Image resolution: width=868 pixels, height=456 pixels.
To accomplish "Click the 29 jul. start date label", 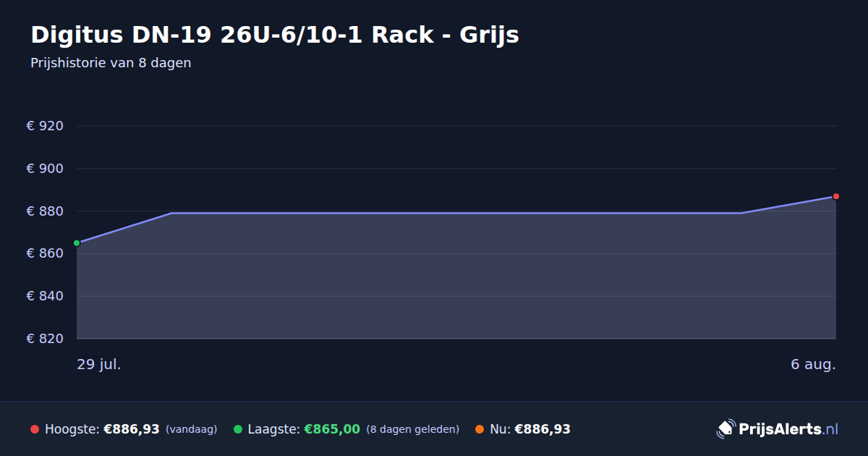I will [99, 364].
